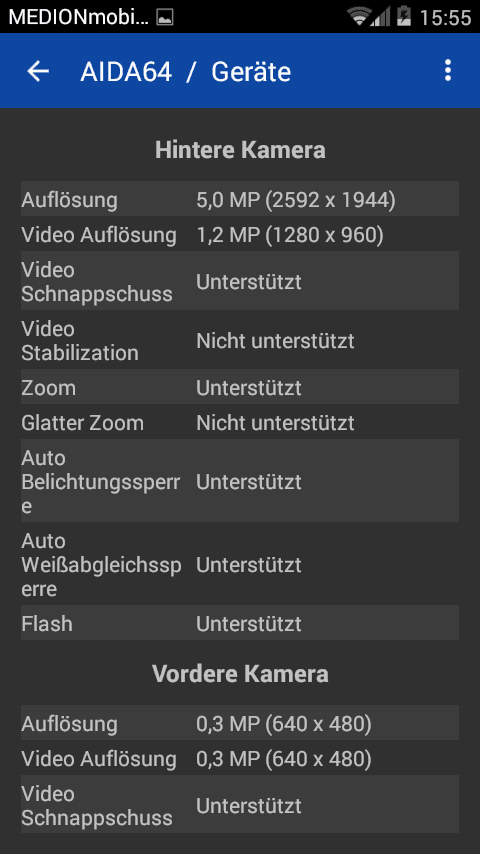The image size is (480, 854).
Task: Select the Auto Belichtungssperre row
Action: click(240, 481)
